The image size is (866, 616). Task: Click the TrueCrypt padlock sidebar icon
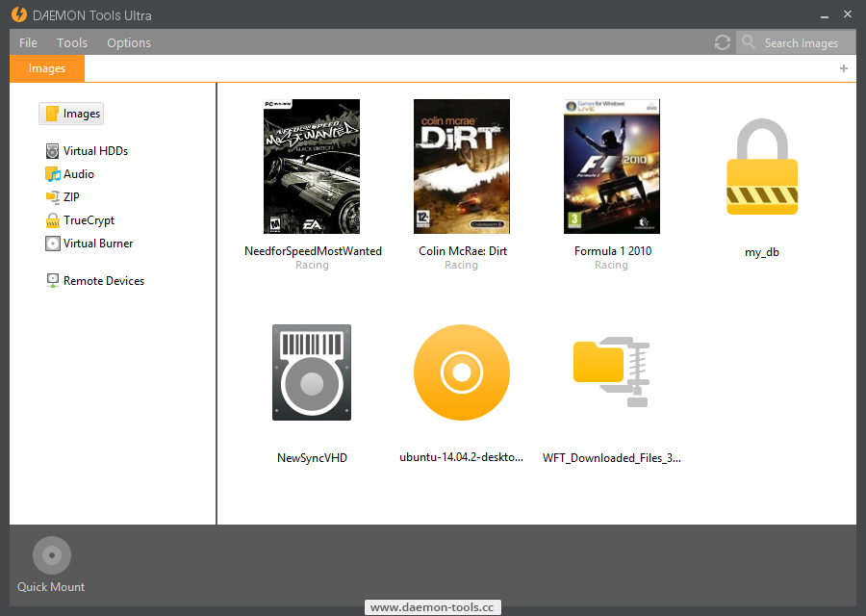[53, 220]
